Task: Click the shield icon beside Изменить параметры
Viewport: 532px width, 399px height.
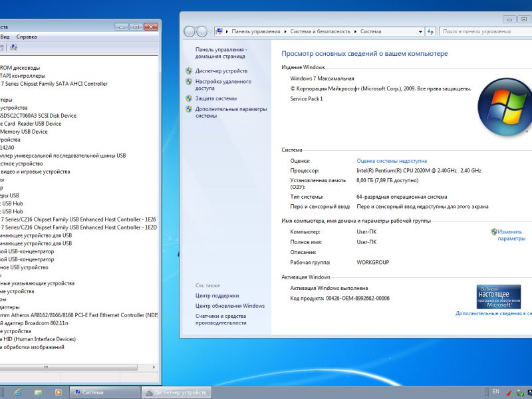Action: (x=494, y=231)
